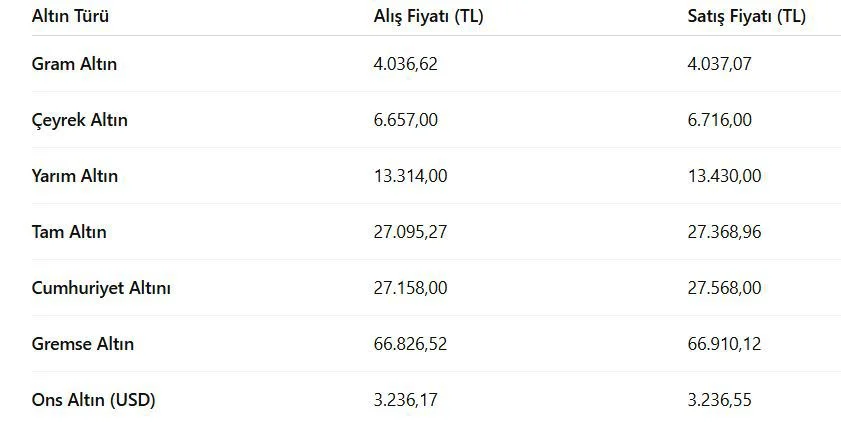Click Gremse Altın buying price 66.826,52
The width and height of the screenshot is (841, 441).
coord(410,344)
